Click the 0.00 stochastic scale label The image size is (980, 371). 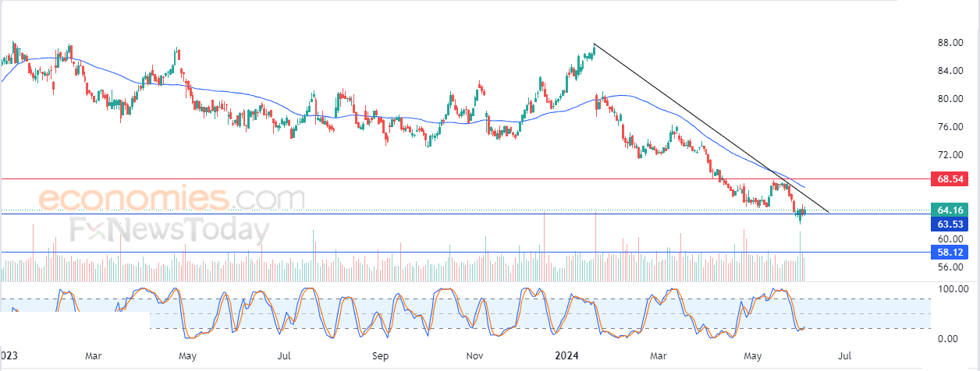(x=946, y=339)
